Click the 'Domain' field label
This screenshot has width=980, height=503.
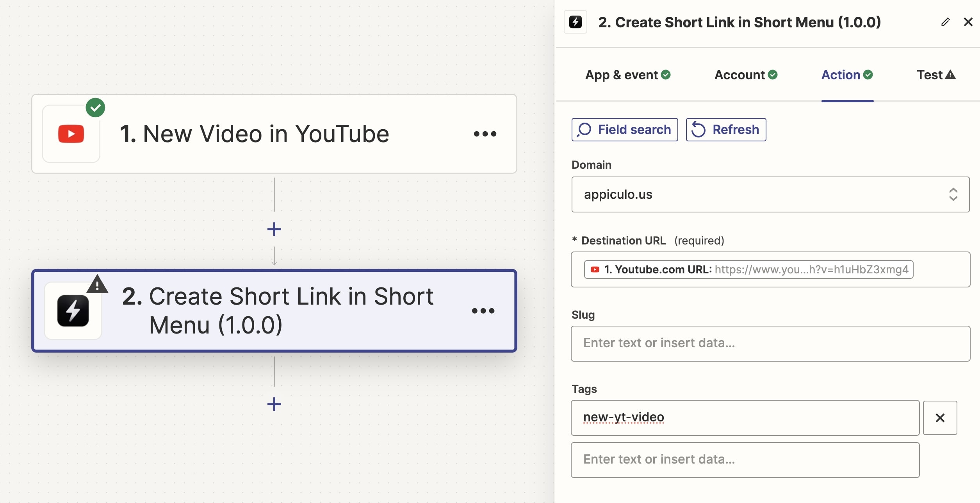pyautogui.click(x=592, y=165)
